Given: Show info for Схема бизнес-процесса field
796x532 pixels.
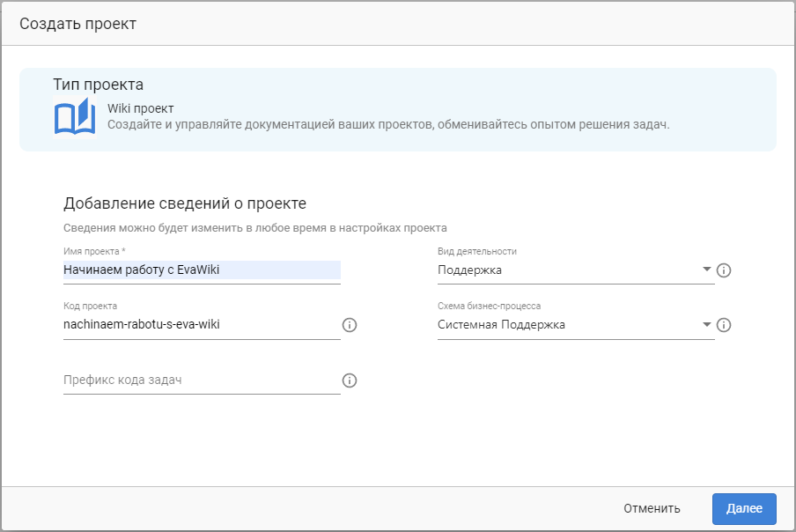Looking at the screenshot, I should pyautogui.click(x=724, y=325).
